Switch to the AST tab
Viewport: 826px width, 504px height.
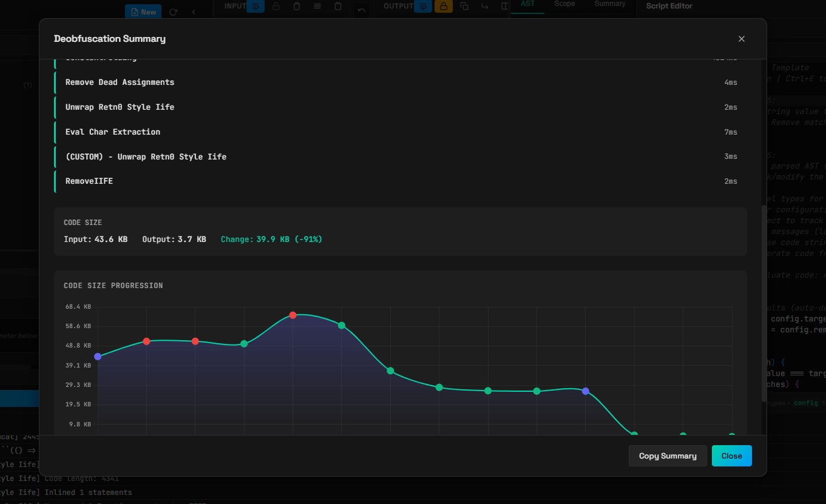click(527, 5)
